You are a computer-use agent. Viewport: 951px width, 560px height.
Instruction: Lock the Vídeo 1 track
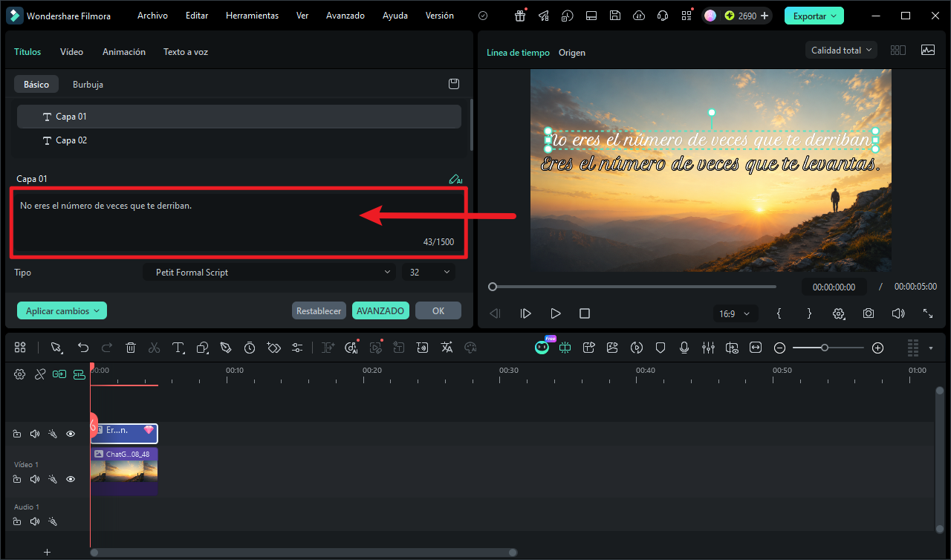point(17,479)
